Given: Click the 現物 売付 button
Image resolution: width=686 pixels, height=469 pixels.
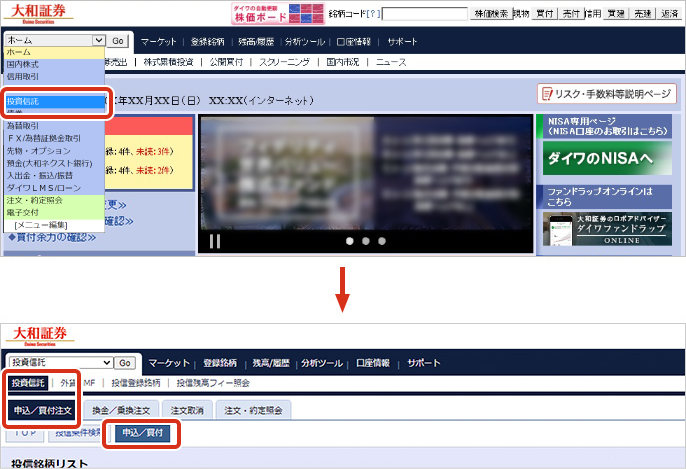Looking at the screenshot, I should click(571, 14).
